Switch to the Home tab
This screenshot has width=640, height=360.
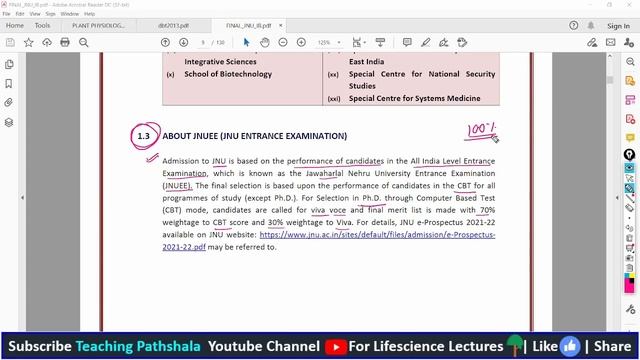click(15, 25)
